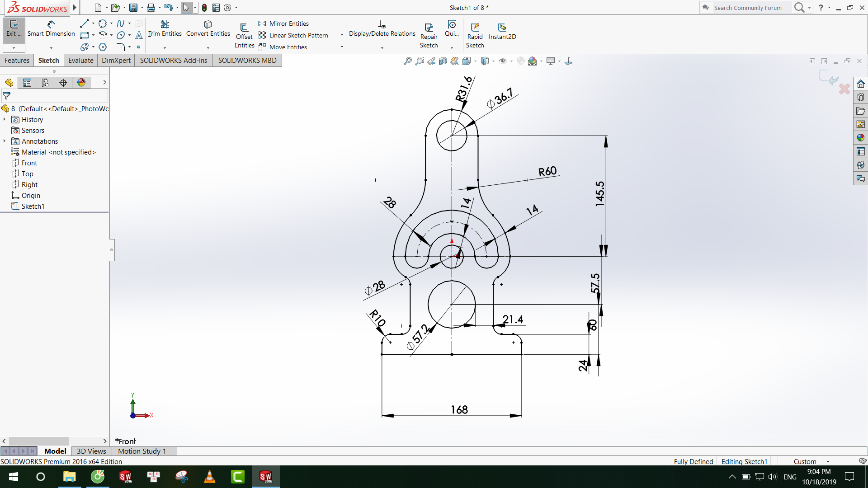This screenshot has height=488, width=868.
Task: Open SOLIDWORKS Add-Ins tab
Action: [x=174, y=61]
